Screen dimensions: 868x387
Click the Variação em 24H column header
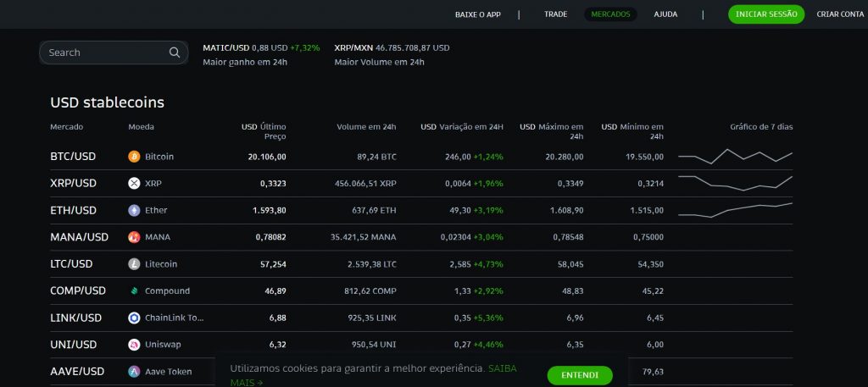[462, 127]
